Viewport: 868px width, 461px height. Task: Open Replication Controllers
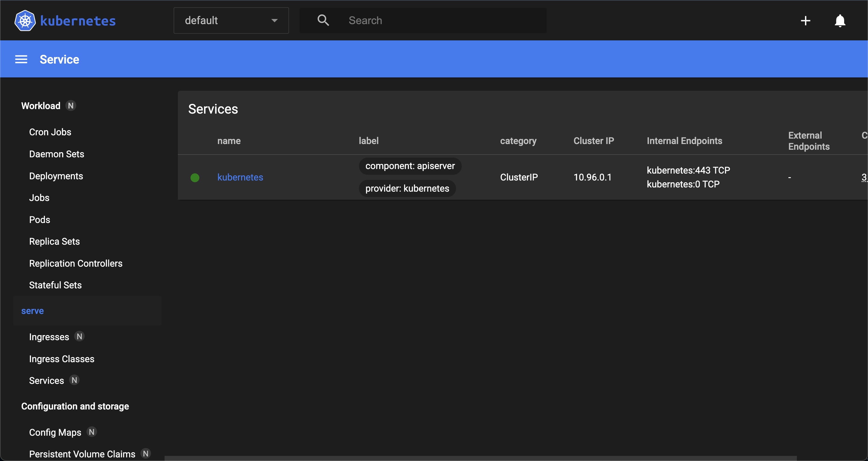pos(76,263)
